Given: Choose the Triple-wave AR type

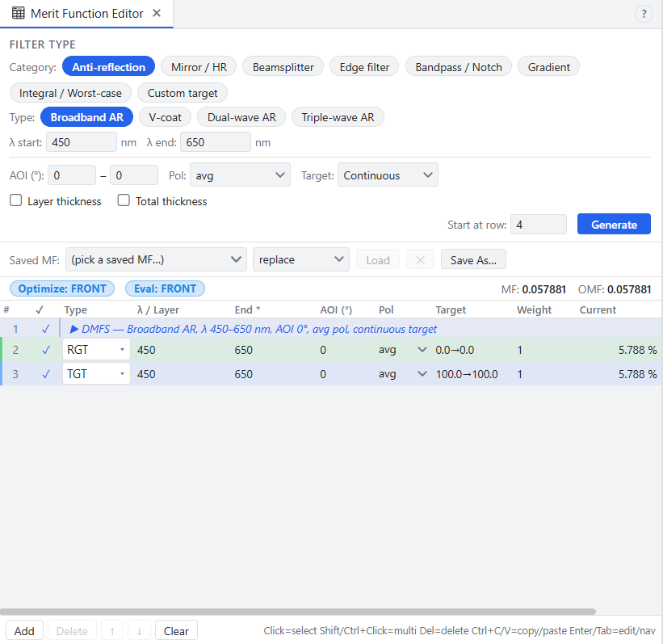Looking at the screenshot, I should [338, 117].
